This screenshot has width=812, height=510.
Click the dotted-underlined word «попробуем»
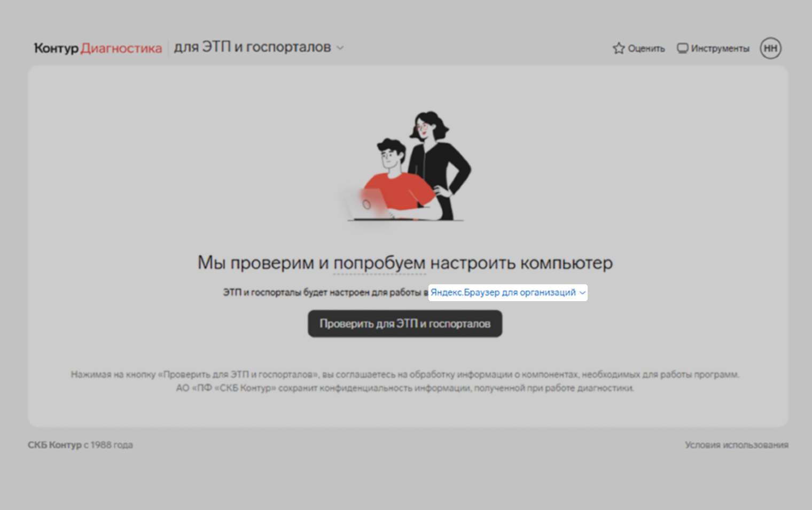coord(379,263)
